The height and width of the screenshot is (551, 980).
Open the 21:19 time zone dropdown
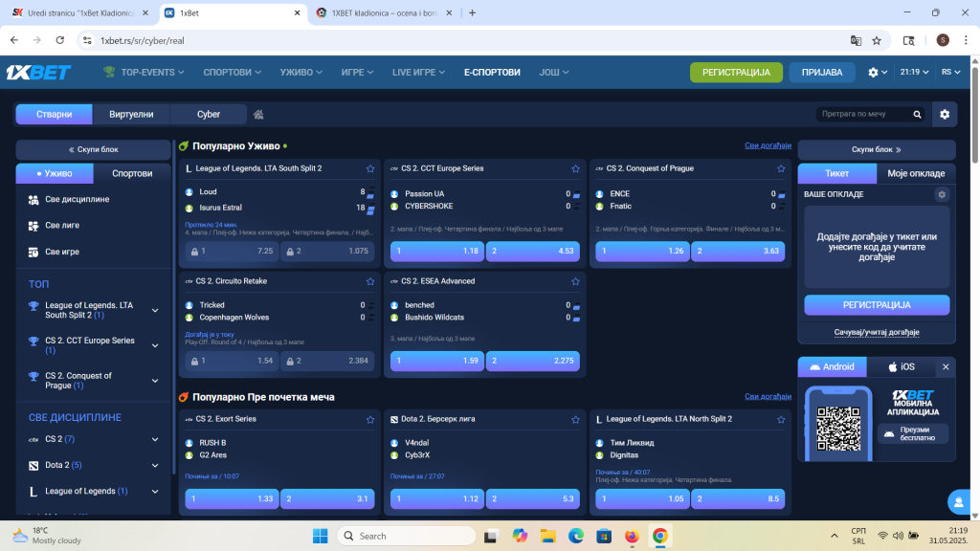(914, 73)
